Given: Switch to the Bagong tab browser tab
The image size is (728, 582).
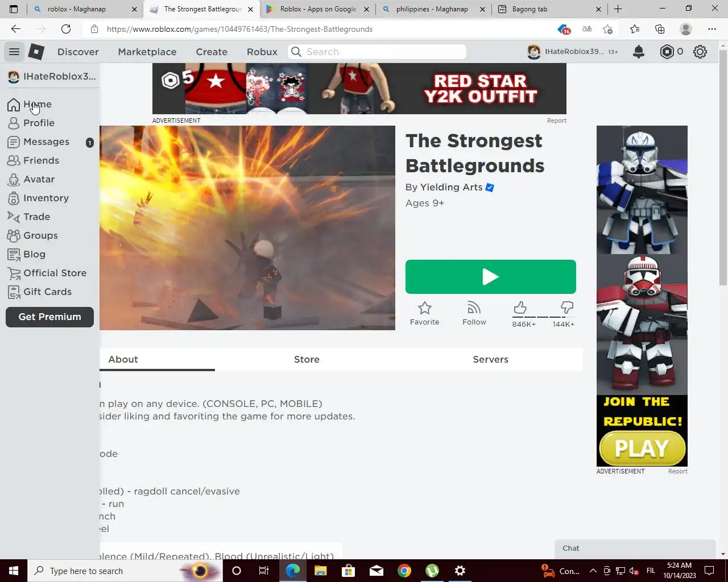Looking at the screenshot, I should (x=549, y=9).
